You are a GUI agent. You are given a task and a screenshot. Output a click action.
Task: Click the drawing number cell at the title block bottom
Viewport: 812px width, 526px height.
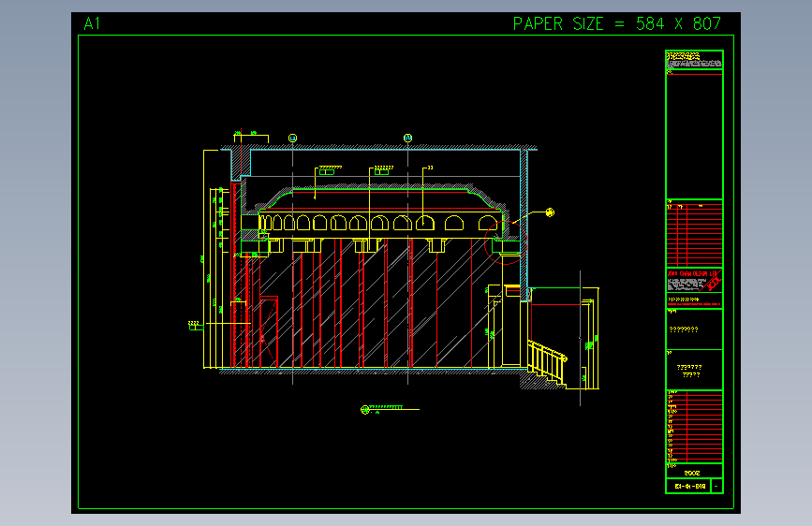(689, 486)
